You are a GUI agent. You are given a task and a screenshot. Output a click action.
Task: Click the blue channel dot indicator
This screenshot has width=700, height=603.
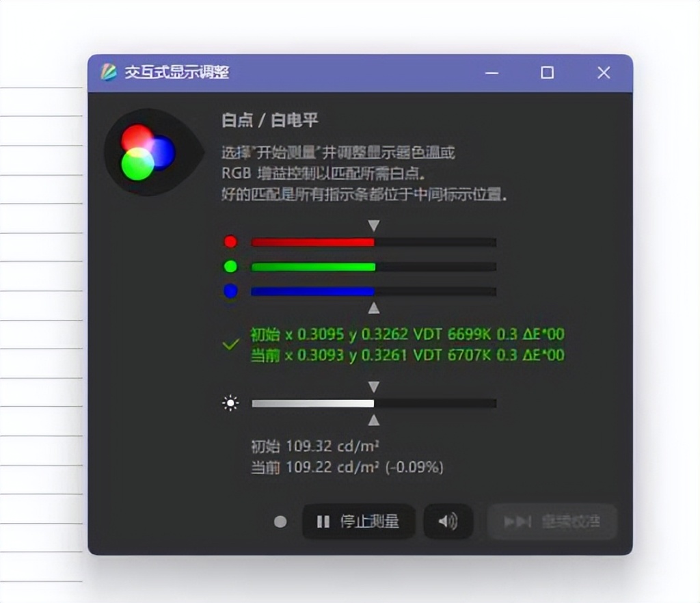pos(230,291)
